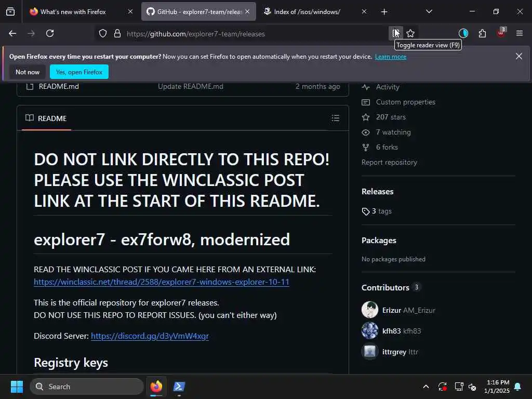
Task: Dismiss the Firefox startup notification bar
Action: click(519, 56)
